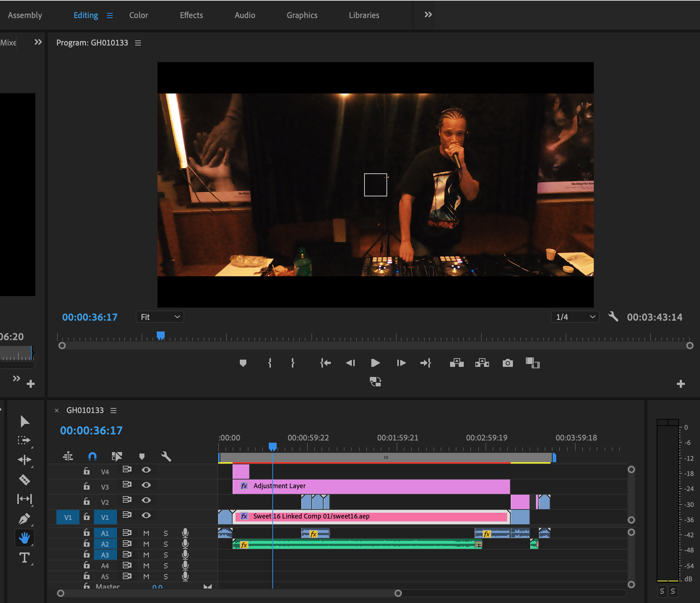Mute audio track A2
The height and width of the screenshot is (603, 700).
click(146, 544)
